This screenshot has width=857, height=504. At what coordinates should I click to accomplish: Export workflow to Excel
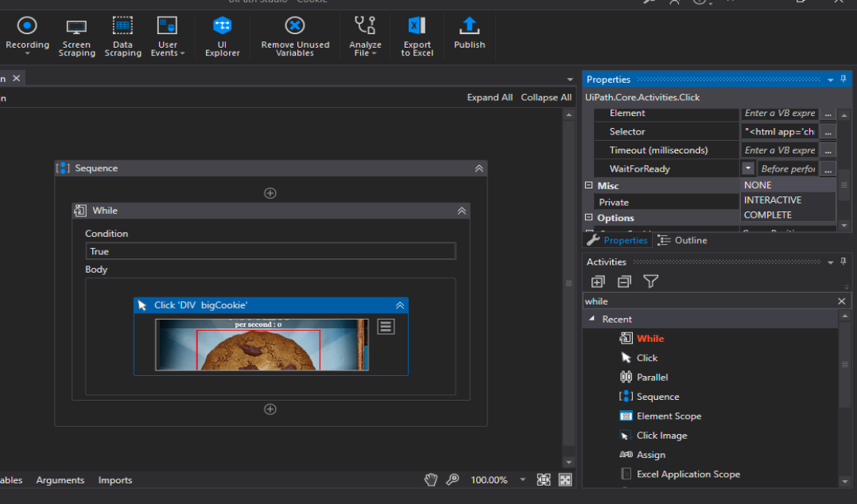(x=417, y=37)
